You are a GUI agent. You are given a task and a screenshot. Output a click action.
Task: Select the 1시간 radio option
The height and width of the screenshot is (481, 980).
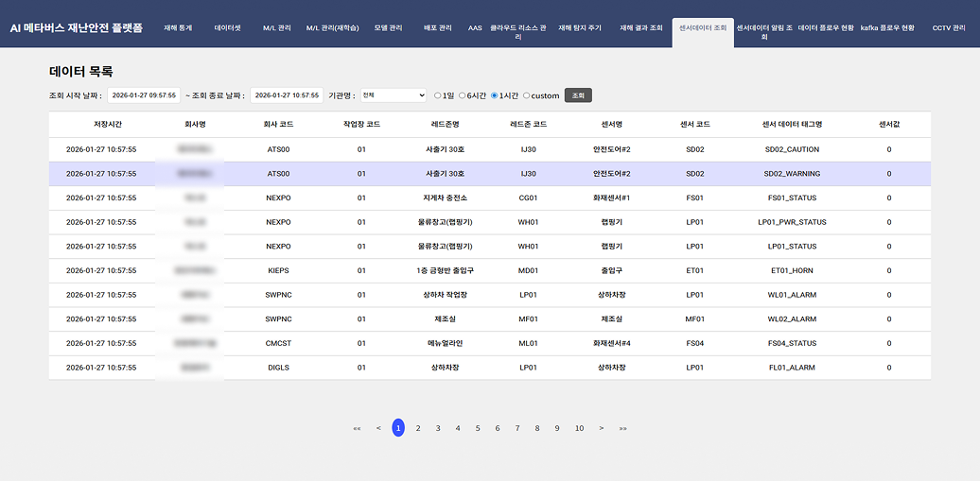click(495, 95)
